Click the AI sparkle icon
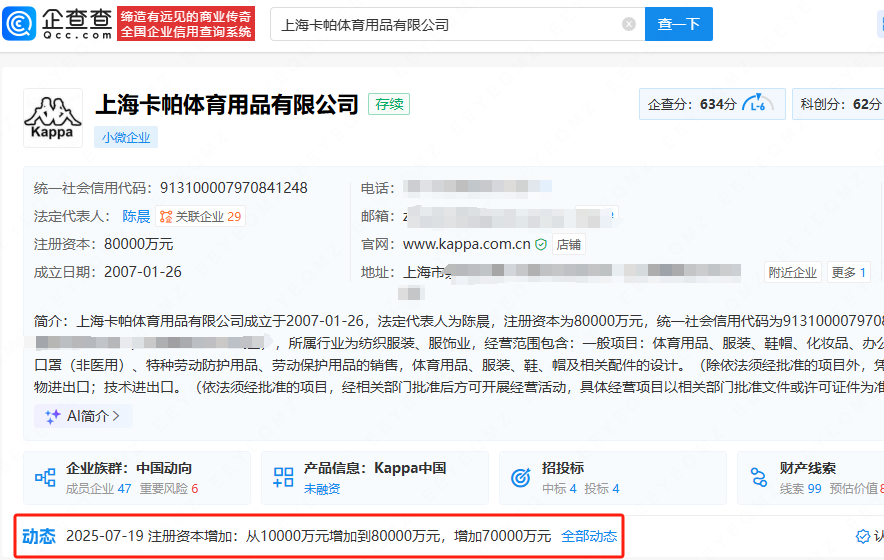This screenshot has height=560, width=884. pyautogui.click(x=52, y=416)
